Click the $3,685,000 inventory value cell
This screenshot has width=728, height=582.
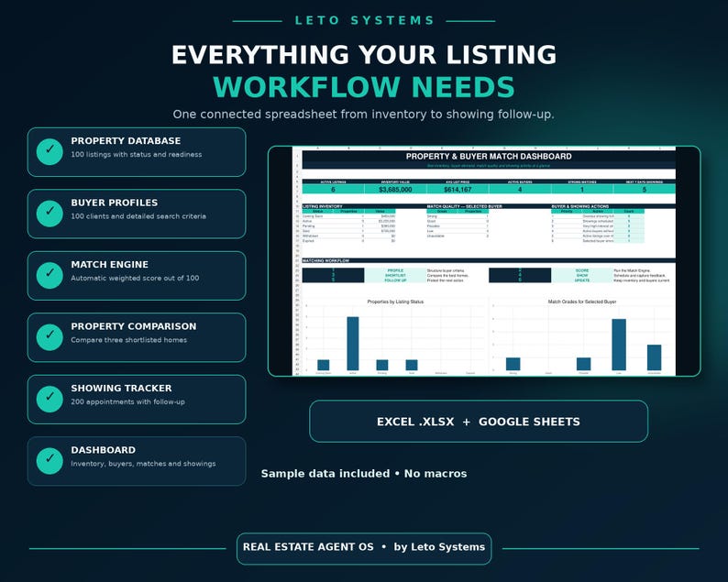click(395, 190)
